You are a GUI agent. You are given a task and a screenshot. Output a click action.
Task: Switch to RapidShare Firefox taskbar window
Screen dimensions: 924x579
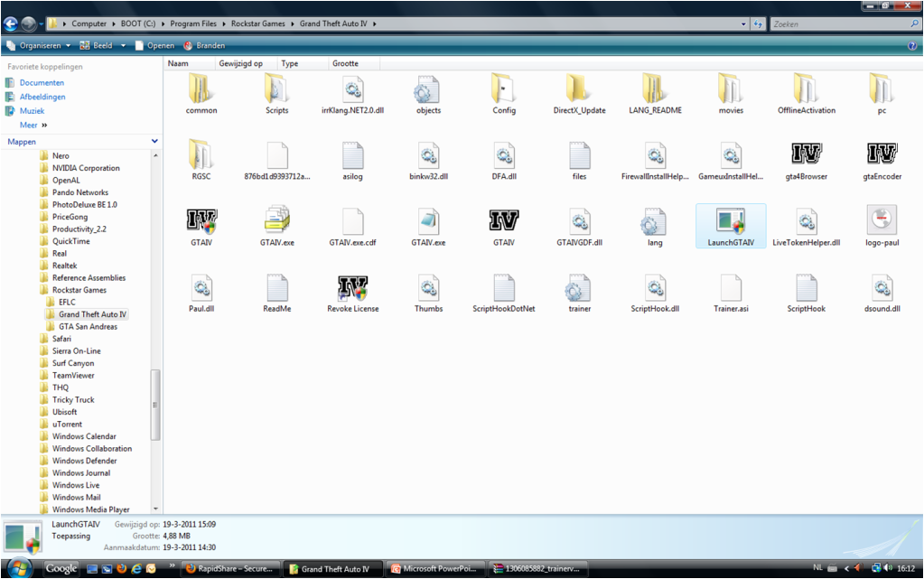point(230,569)
